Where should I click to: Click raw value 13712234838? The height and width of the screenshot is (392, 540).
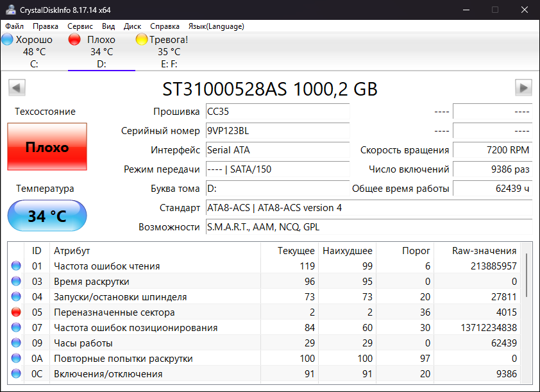(x=489, y=328)
